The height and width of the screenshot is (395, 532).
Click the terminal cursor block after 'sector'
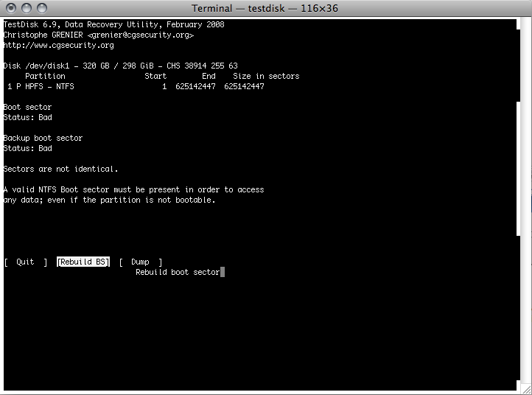click(223, 272)
